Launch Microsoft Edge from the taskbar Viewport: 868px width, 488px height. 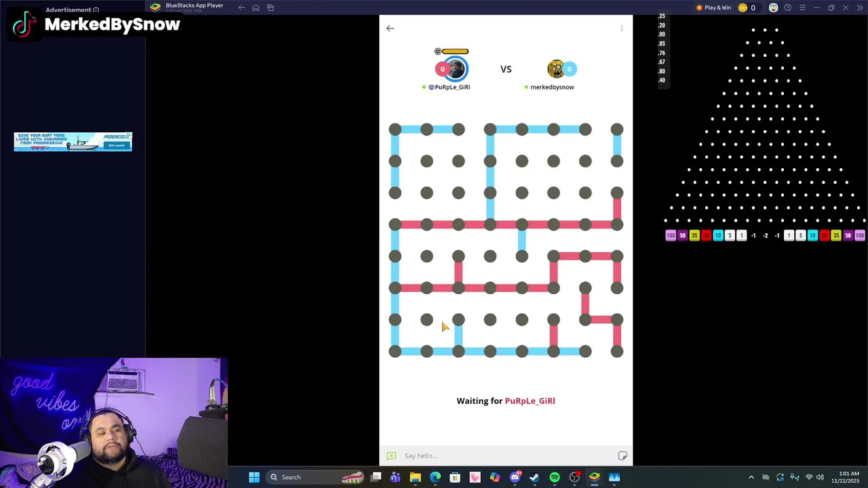point(435,477)
